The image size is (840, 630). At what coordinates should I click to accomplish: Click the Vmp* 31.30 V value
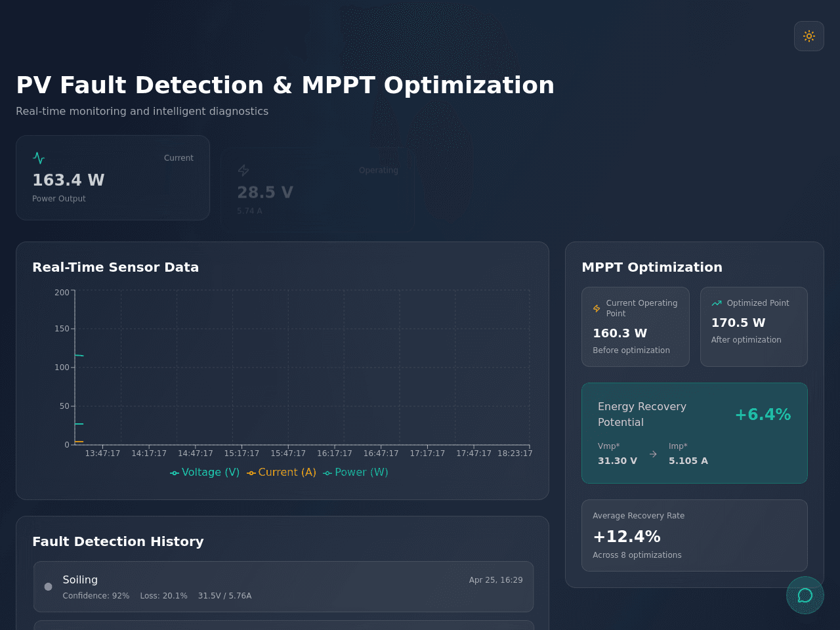tap(618, 461)
